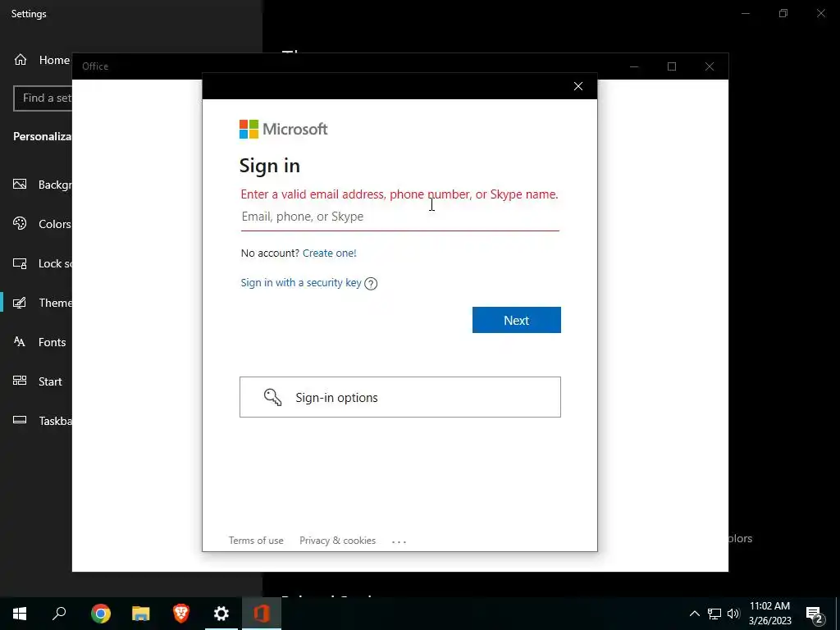Click the Find a setting search box
Screen dimensions: 840x630
[x=43, y=98]
